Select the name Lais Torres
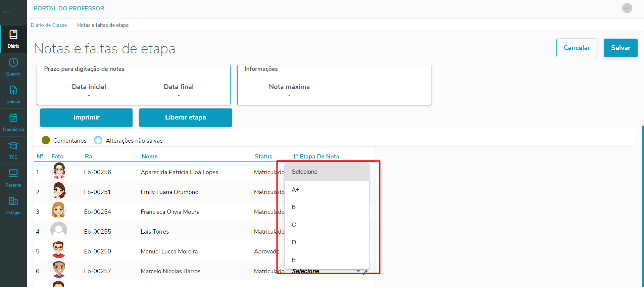644x287 pixels. (x=155, y=232)
